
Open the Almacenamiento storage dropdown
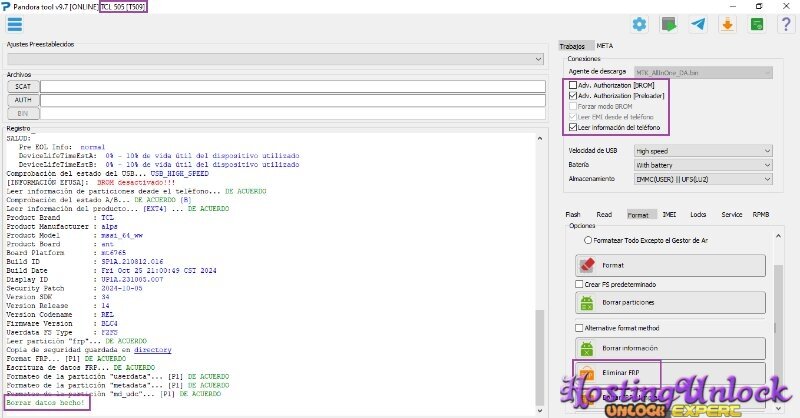[x=703, y=178]
